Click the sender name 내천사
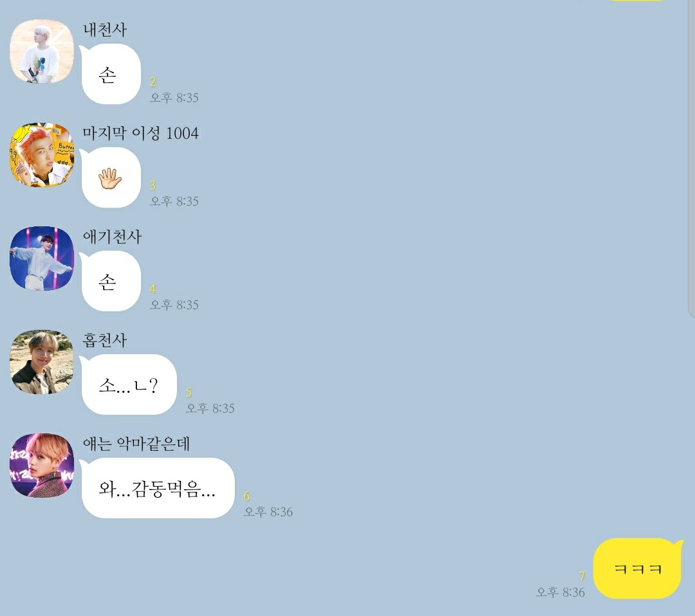The height and width of the screenshot is (616, 695). 105,30
